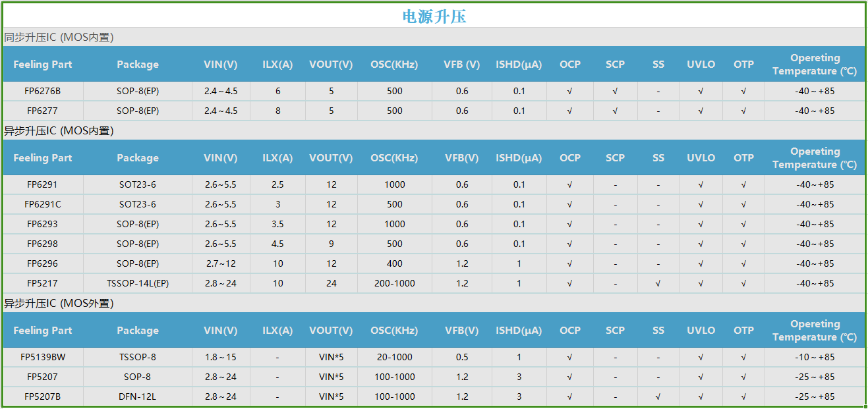Select the 异步升压IC (MOS外置) section label

click(x=59, y=304)
